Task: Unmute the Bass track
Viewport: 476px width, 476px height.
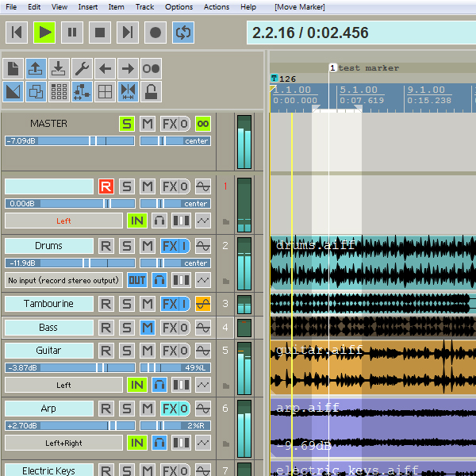Action: (x=148, y=327)
